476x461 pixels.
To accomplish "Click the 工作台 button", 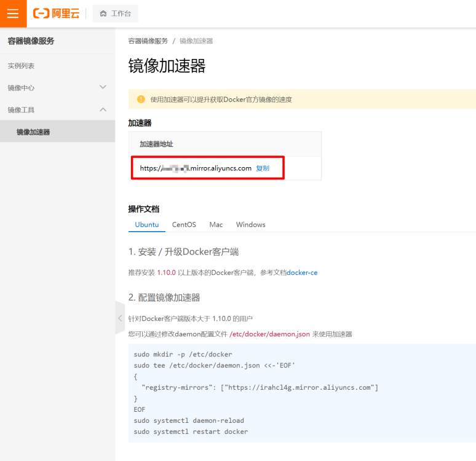I will 116,14.
